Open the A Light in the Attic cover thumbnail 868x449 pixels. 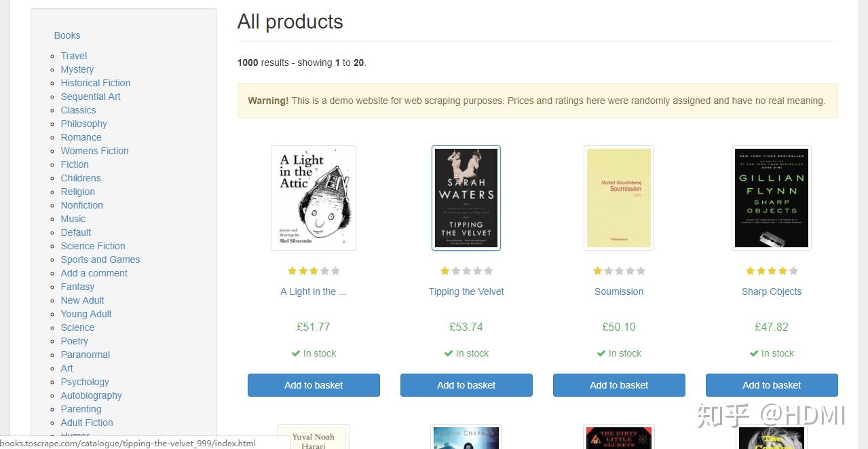tap(314, 198)
